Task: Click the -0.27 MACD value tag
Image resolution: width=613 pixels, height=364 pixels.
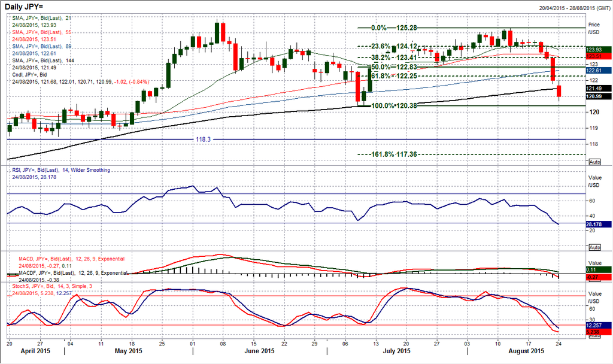Action: tap(599, 277)
